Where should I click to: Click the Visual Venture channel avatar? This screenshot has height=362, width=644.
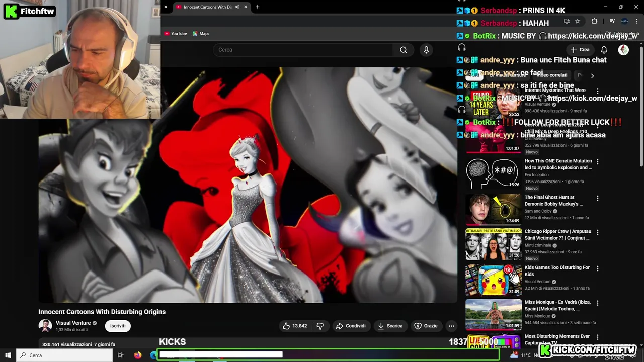tap(45, 326)
